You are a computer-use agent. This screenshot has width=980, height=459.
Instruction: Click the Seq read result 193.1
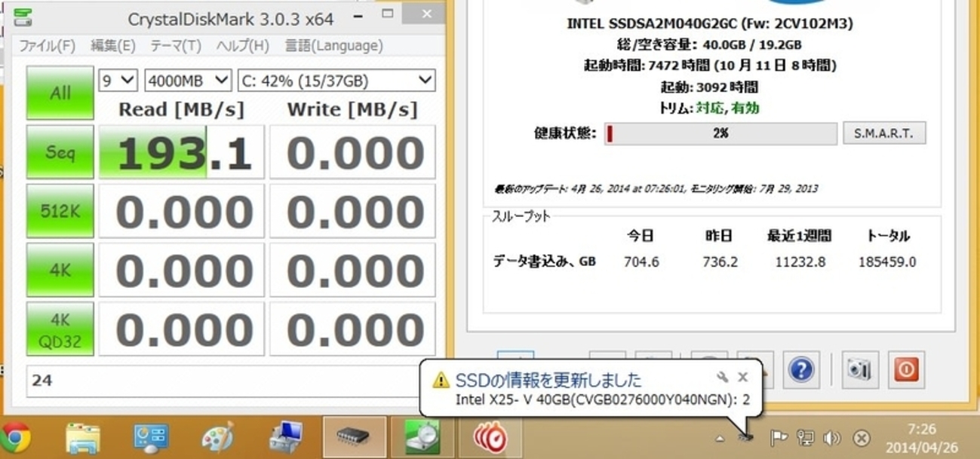[182, 152]
